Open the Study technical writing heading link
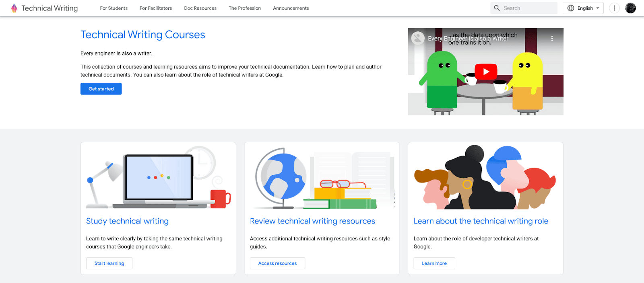 (x=127, y=221)
